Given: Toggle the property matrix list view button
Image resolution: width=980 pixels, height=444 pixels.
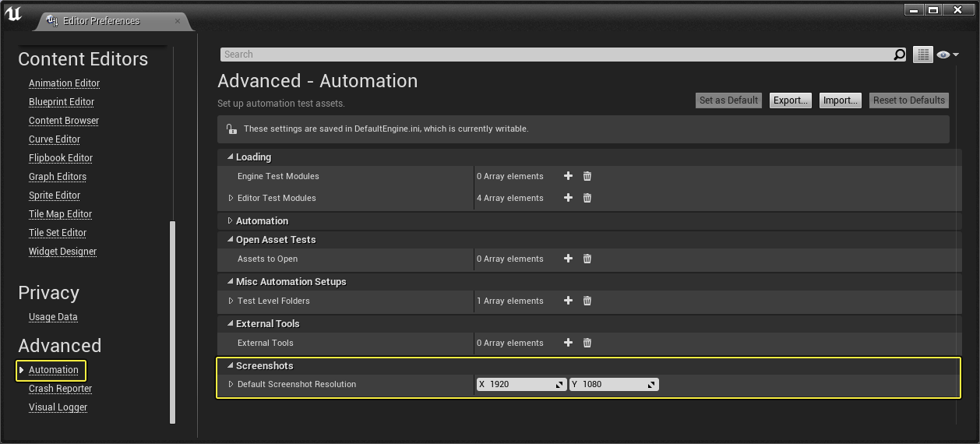Looking at the screenshot, I should tap(923, 55).
